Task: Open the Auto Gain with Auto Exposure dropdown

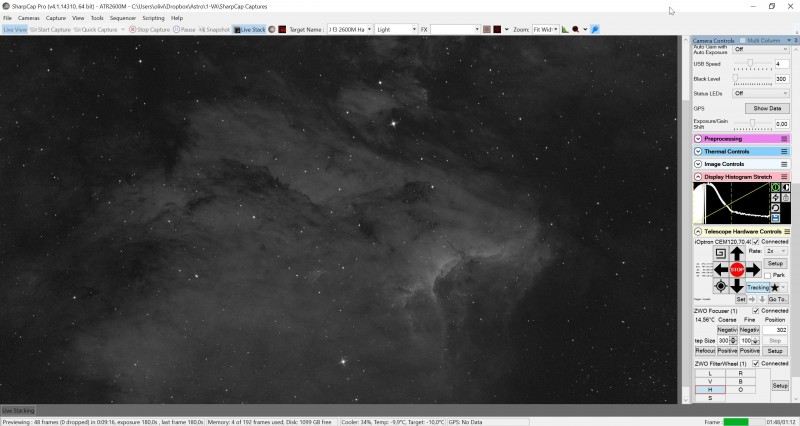Action: (761, 49)
